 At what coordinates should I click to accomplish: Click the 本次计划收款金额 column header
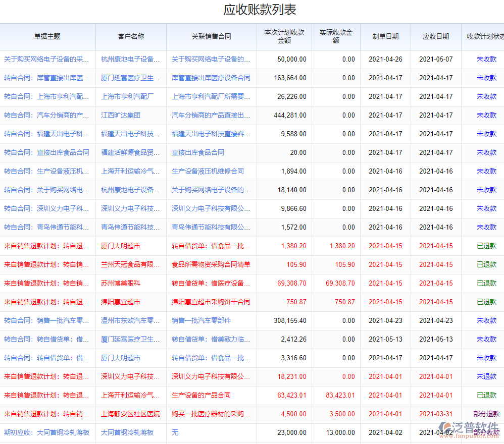(x=284, y=36)
